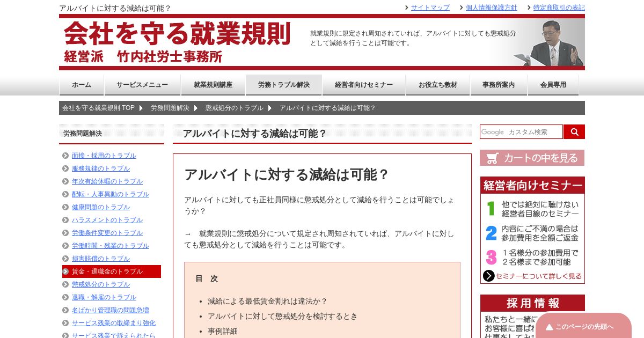Screen dimensions: 644x338
Task: Click the Google カスタム検索 input field
Action: click(521, 132)
